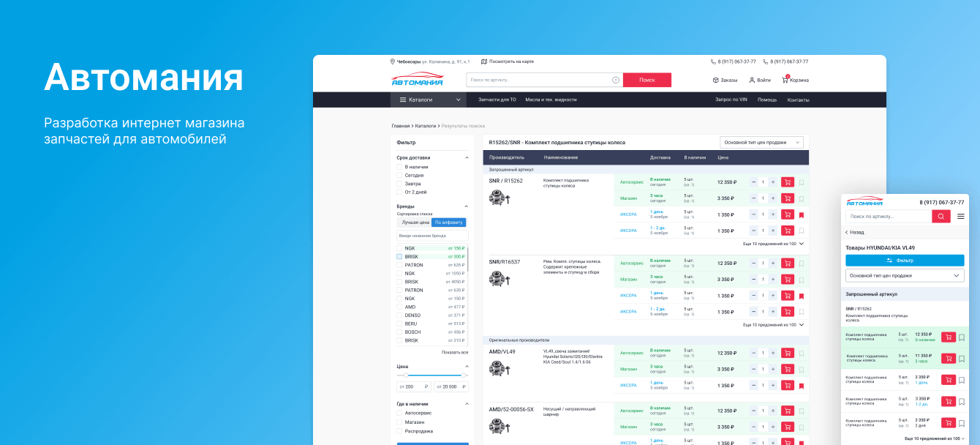
Task: Click mobile view search magnifier button
Action: point(941,217)
